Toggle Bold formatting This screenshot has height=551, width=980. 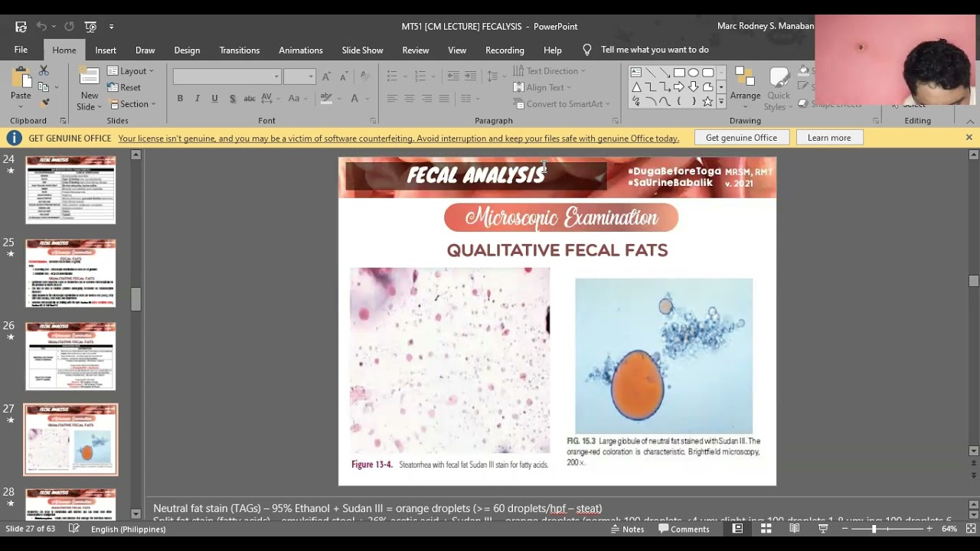click(180, 98)
